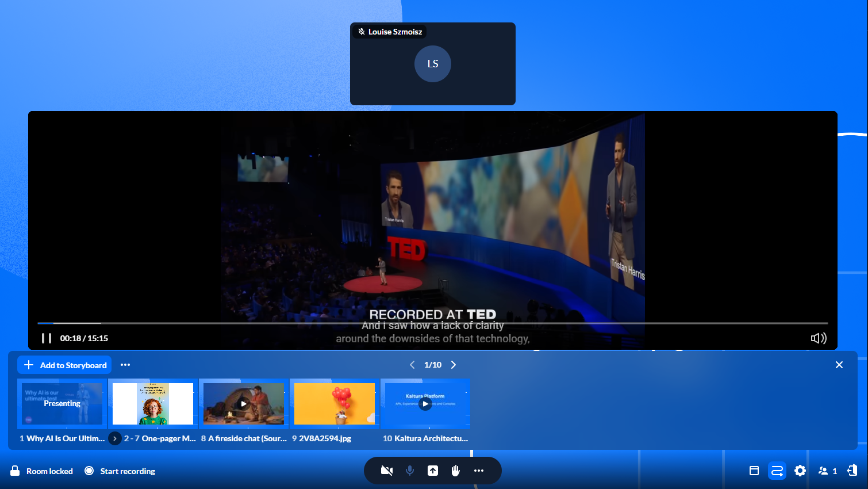Select the fireside chat video thumbnail
868x489 pixels.
pyautogui.click(x=244, y=404)
